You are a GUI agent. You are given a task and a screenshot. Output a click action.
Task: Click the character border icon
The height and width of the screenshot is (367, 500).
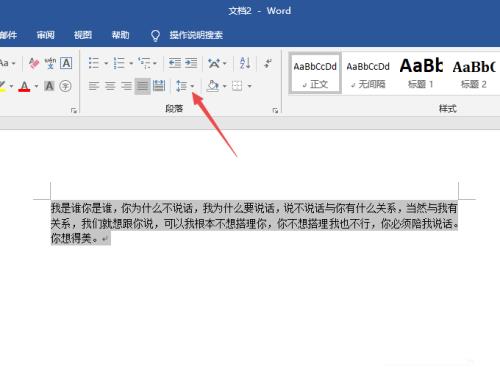[x=66, y=63]
